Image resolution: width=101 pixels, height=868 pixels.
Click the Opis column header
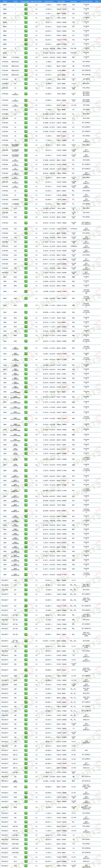(97, 1)
